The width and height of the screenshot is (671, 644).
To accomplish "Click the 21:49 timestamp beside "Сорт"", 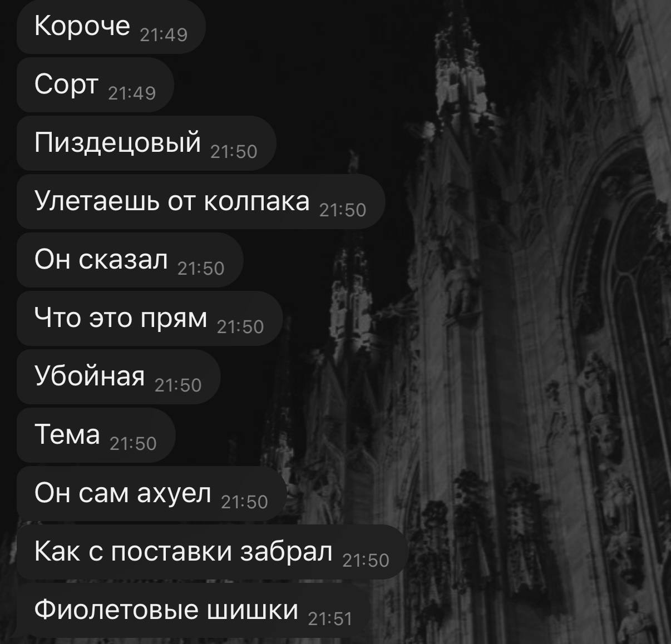I will tap(132, 93).
